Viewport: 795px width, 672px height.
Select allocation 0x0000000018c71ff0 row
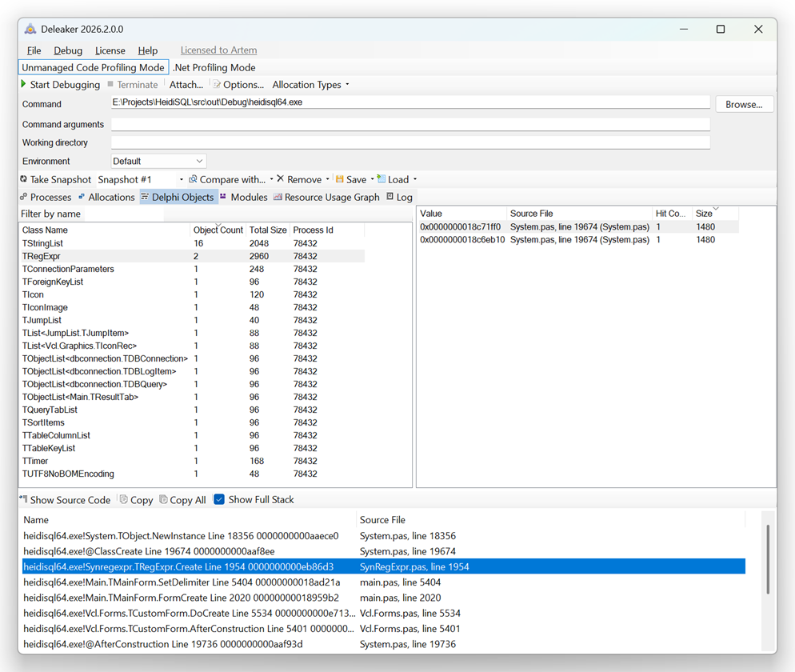[578, 226]
